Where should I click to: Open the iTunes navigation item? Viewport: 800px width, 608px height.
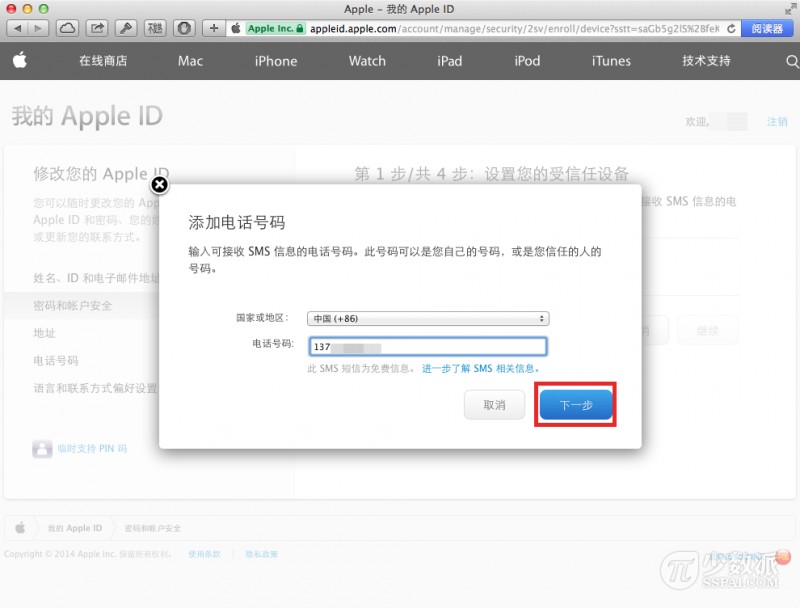[611, 61]
